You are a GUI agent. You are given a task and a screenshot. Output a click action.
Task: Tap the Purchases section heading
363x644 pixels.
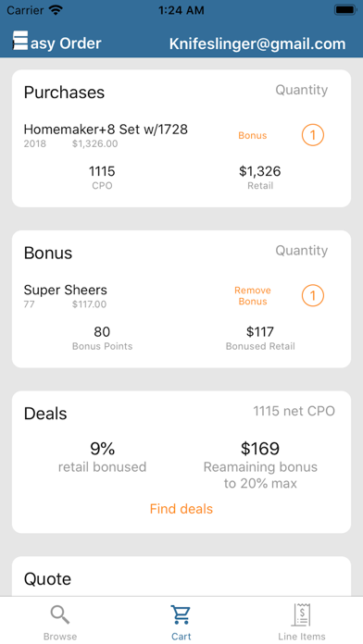point(64,93)
